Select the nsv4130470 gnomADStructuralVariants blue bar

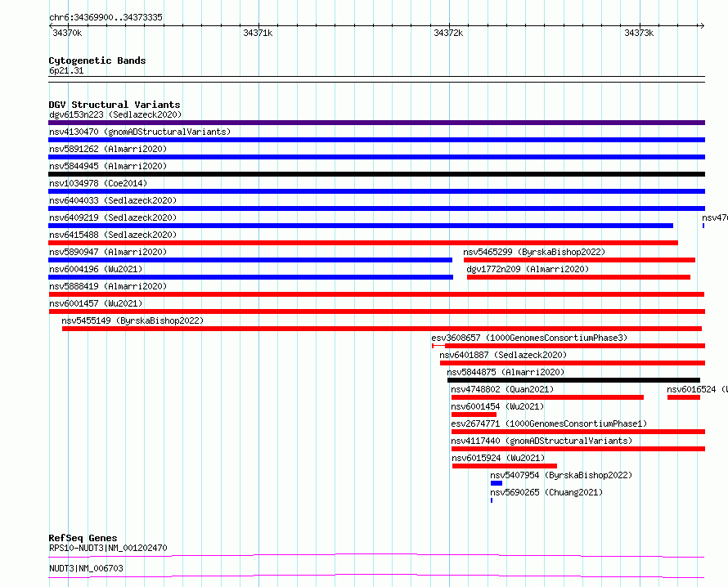pyautogui.click(x=376, y=140)
